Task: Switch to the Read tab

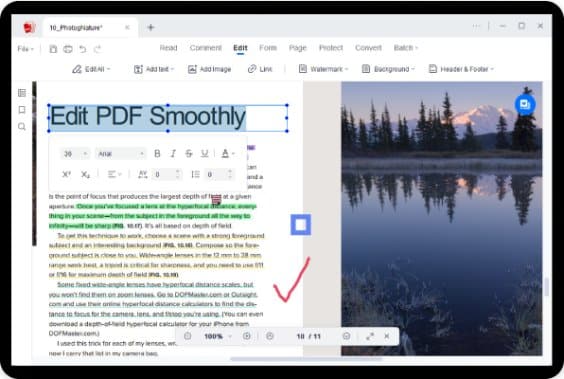Action: (x=168, y=48)
